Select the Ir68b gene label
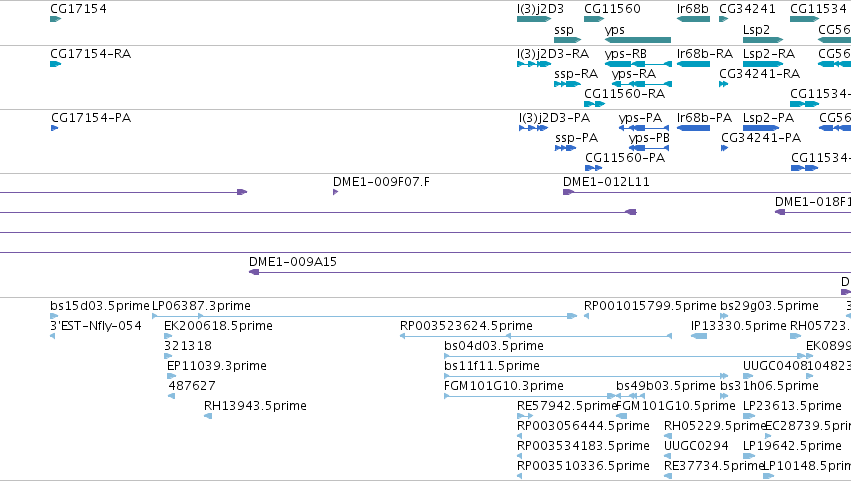 tap(693, 9)
